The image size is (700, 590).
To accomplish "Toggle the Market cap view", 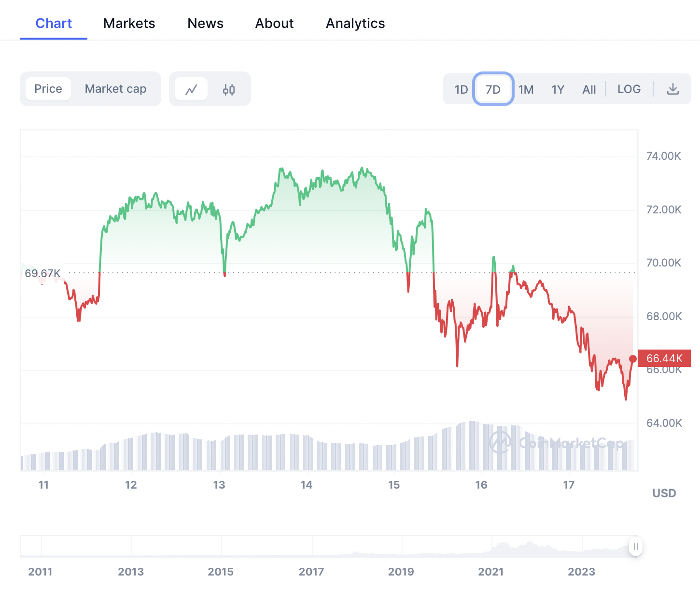I will [115, 89].
